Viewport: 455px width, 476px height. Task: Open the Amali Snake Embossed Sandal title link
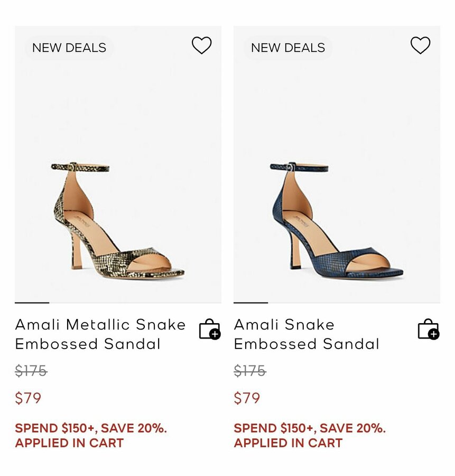[307, 334]
